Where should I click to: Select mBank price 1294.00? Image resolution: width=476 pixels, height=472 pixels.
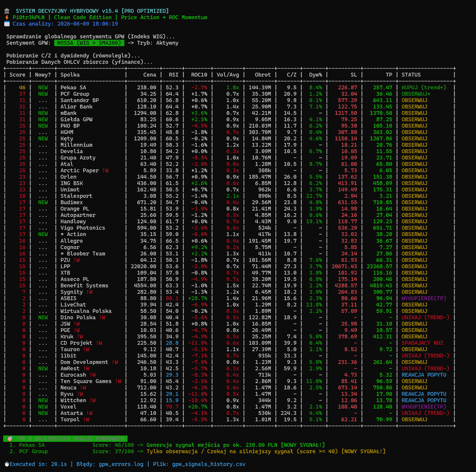145,113
